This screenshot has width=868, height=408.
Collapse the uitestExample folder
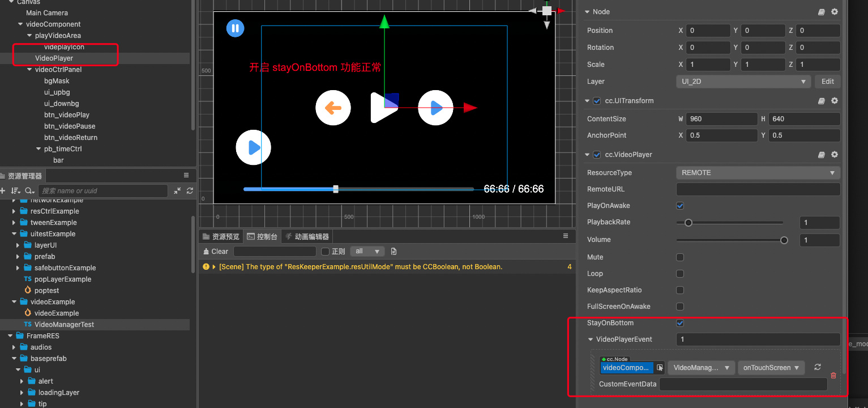pos(14,234)
